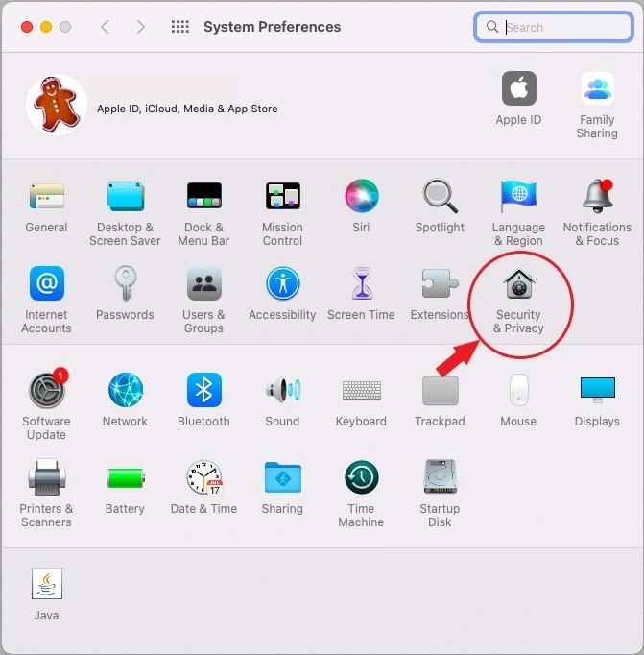Open Spotlight preferences

pyautogui.click(x=440, y=196)
